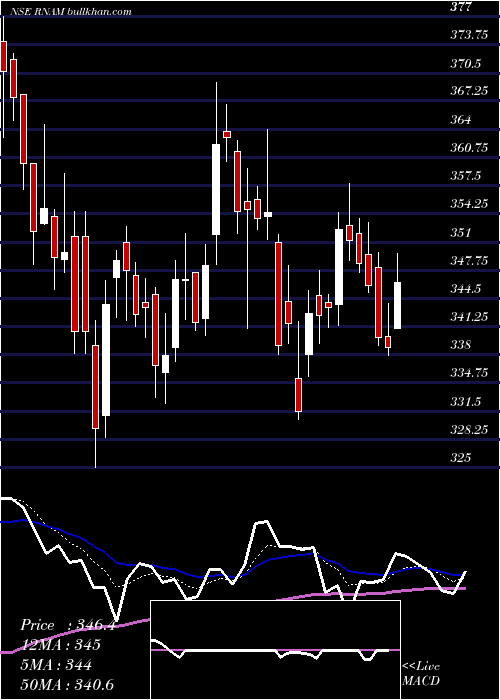Click the 'Price : 346.4' readout

[x=68, y=625]
